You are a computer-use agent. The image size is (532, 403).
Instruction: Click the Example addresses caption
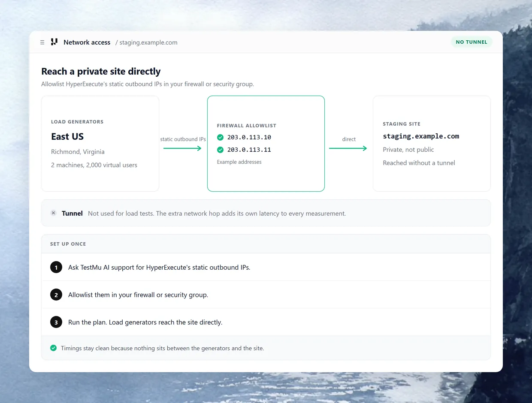click(239, 162)
